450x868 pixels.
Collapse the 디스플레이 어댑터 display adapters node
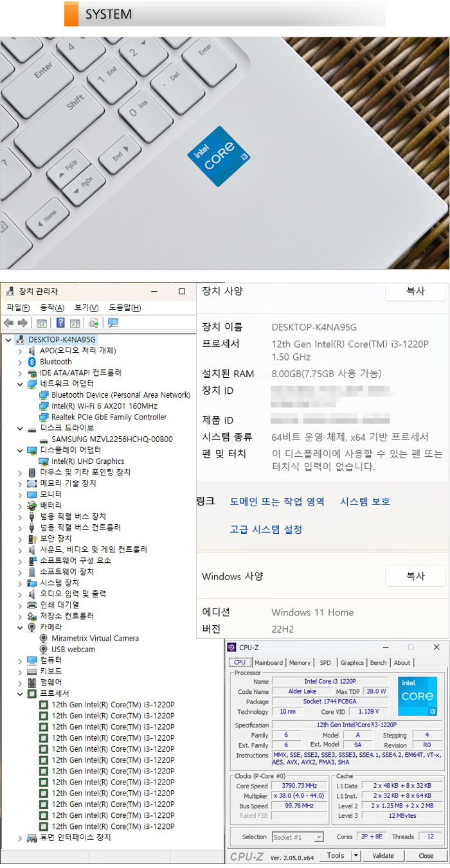pyautogui.click(x=20, y=450)
